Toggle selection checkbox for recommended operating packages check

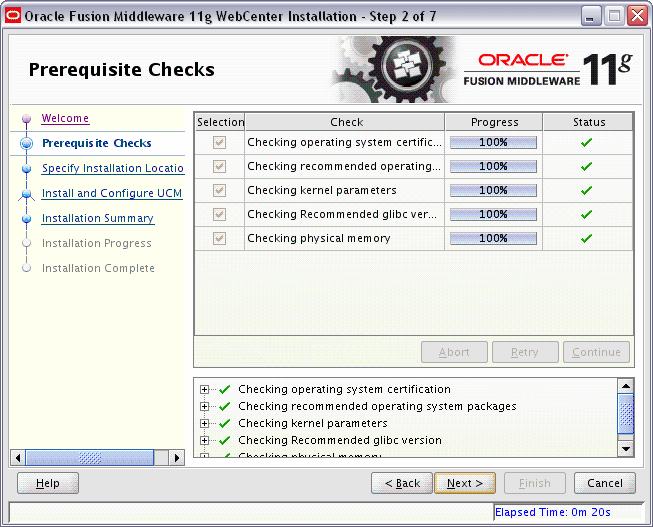pyautogui.click(x=219, y=167)
